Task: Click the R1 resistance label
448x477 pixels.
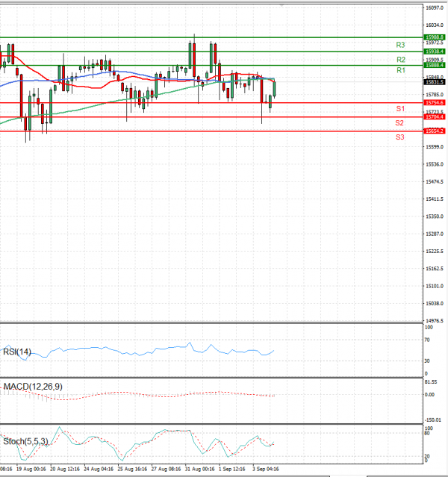Action: [401, 70]
